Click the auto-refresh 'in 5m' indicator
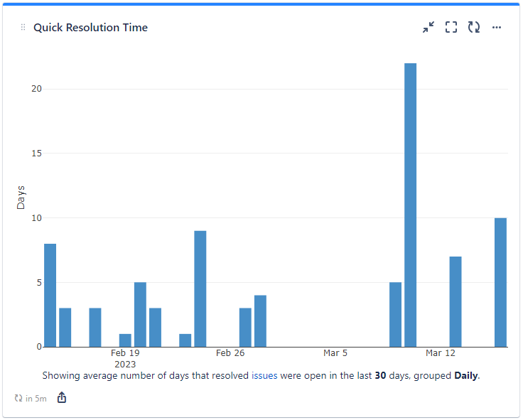This screenshot has height=420, width=523. click(x=31, y=399)
